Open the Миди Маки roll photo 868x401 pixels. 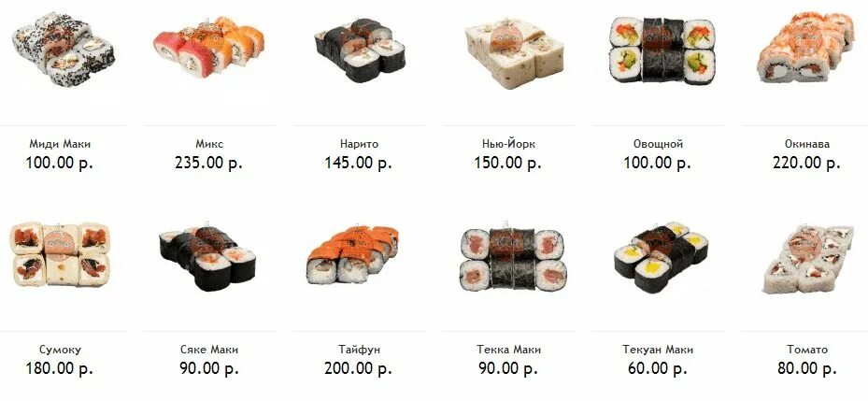click(x=64, y=50)
